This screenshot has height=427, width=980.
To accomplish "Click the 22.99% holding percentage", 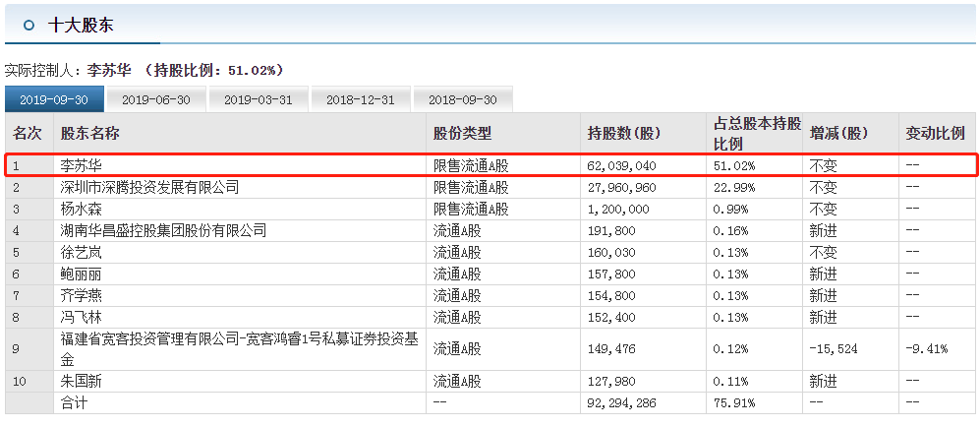I will (x=734, y=188).
